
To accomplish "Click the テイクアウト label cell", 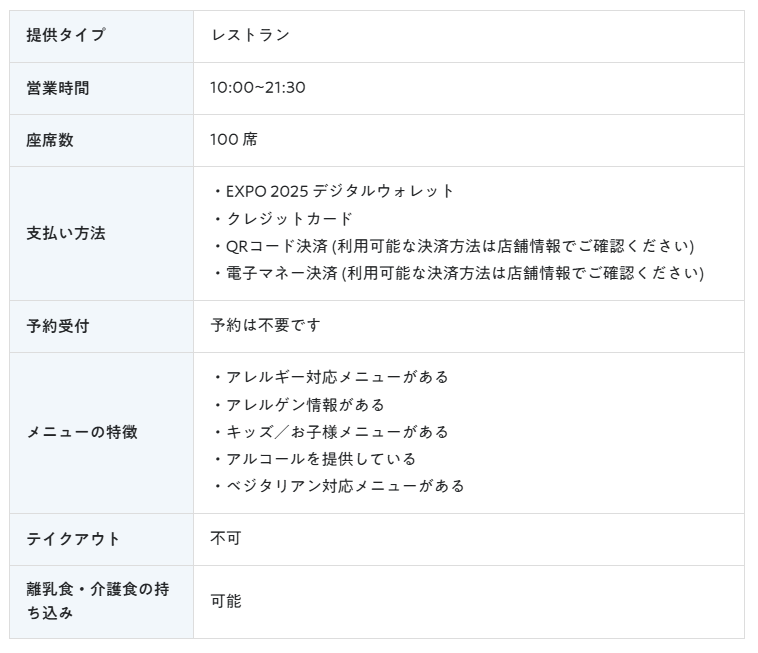I will [x=73, y=539].
